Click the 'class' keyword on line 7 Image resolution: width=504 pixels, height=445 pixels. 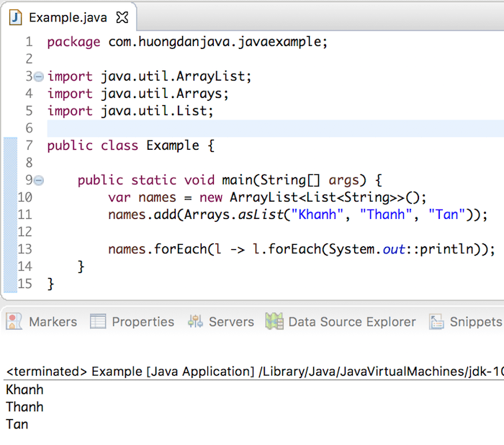click(x=120, y=145)
